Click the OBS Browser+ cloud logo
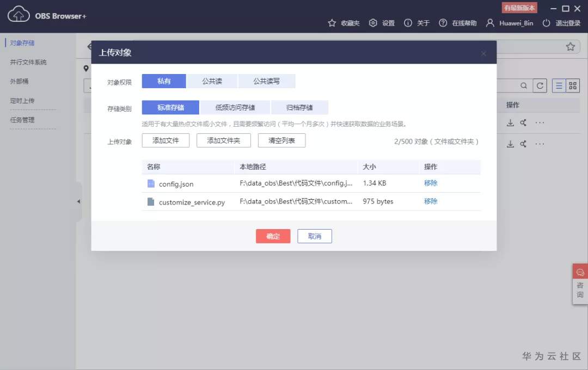588x370 pixels. (19, 14)
